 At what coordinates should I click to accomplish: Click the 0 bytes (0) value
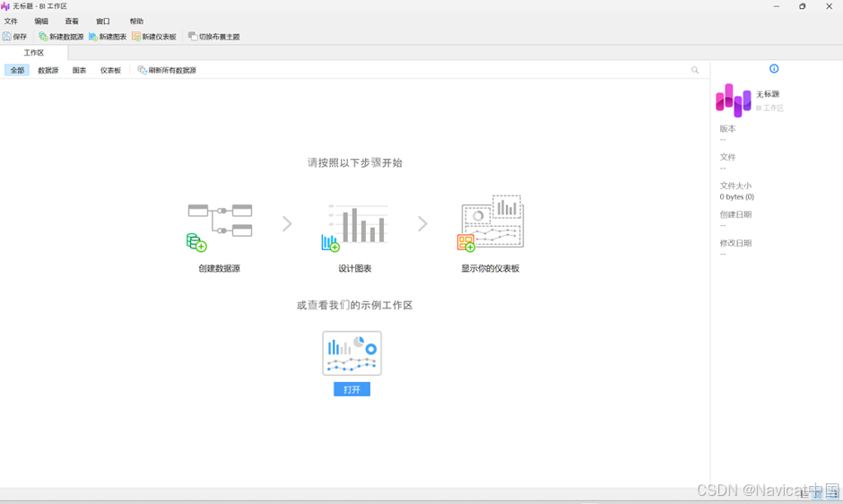tap(736, 197)
